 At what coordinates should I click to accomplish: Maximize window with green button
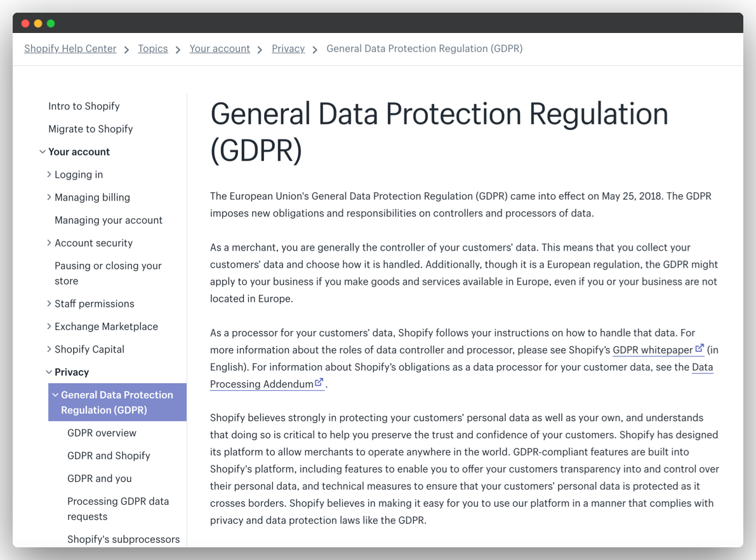51,23
